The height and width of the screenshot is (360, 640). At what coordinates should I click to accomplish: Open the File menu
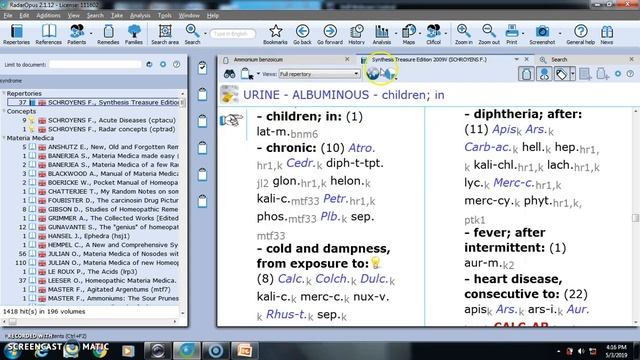(x=8, y=16)
